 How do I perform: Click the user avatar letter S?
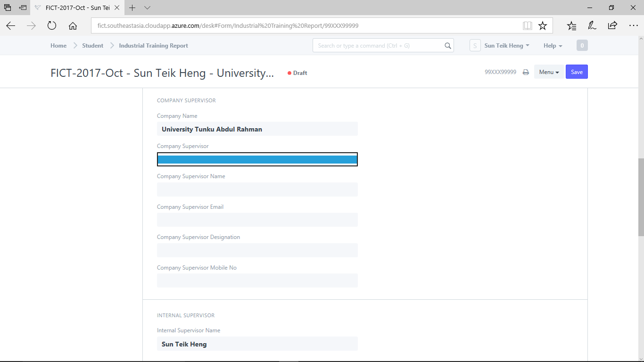[475, 46]
